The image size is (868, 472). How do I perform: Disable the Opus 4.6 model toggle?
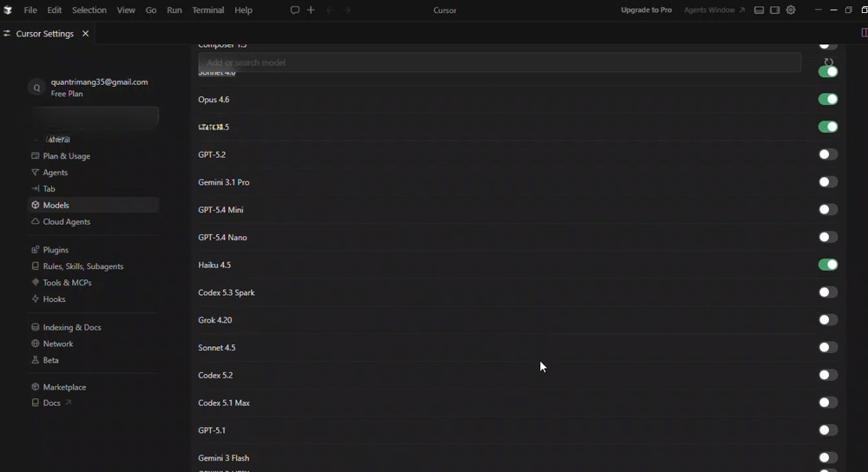[x=828, y=99]
